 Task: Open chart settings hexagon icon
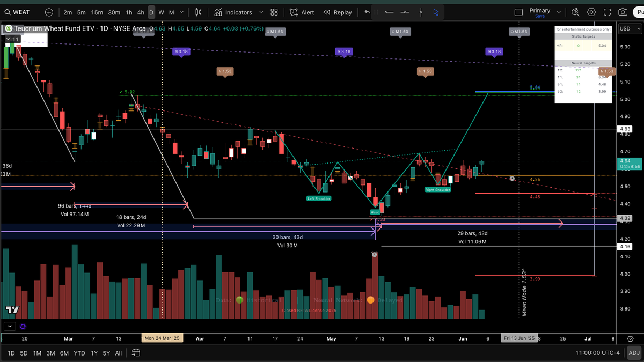pos(591,12)
